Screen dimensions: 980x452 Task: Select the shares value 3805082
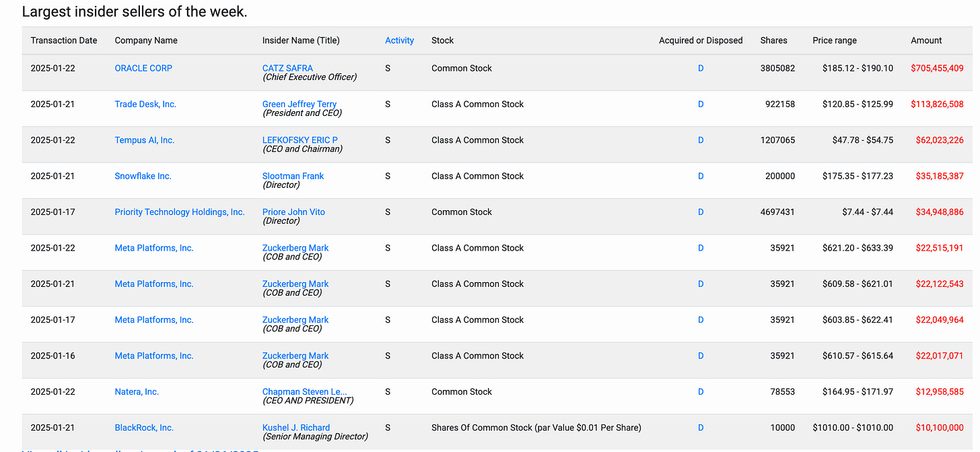point(777,68)
